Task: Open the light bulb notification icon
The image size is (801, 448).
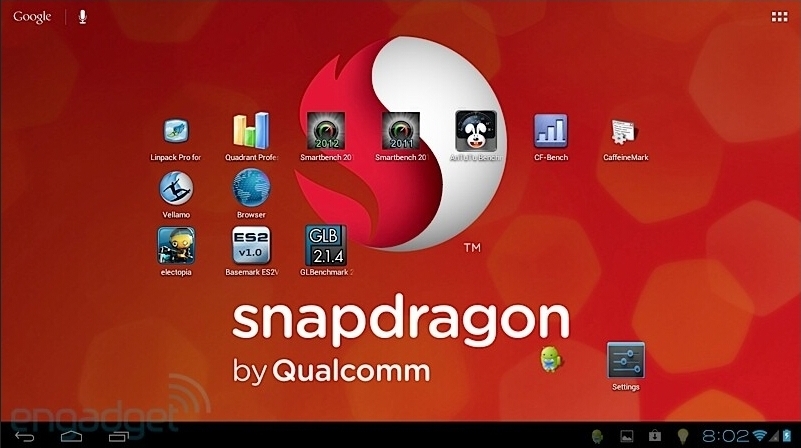Action: pyautogui.click(x=682, y=436)
